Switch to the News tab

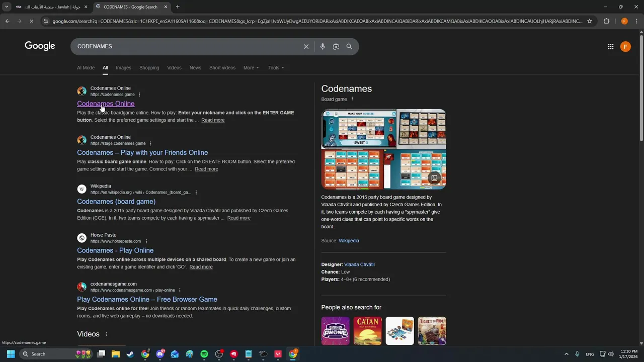(x=195, y=68)
